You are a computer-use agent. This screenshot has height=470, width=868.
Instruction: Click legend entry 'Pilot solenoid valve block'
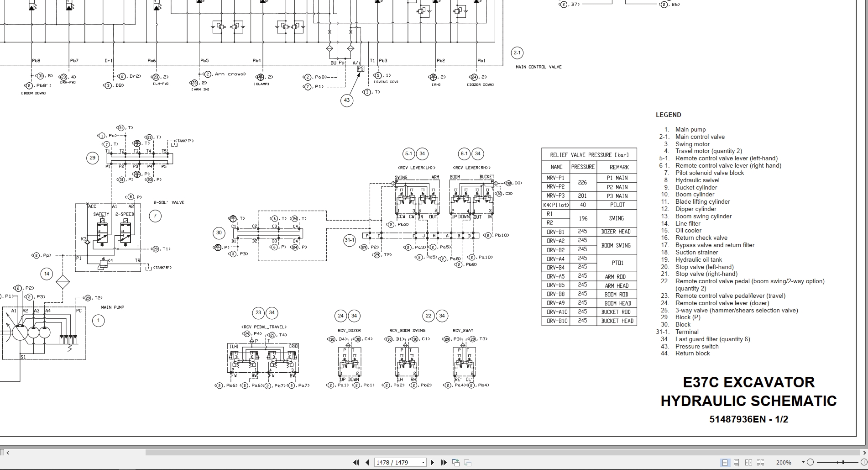[x=710, y=173]
